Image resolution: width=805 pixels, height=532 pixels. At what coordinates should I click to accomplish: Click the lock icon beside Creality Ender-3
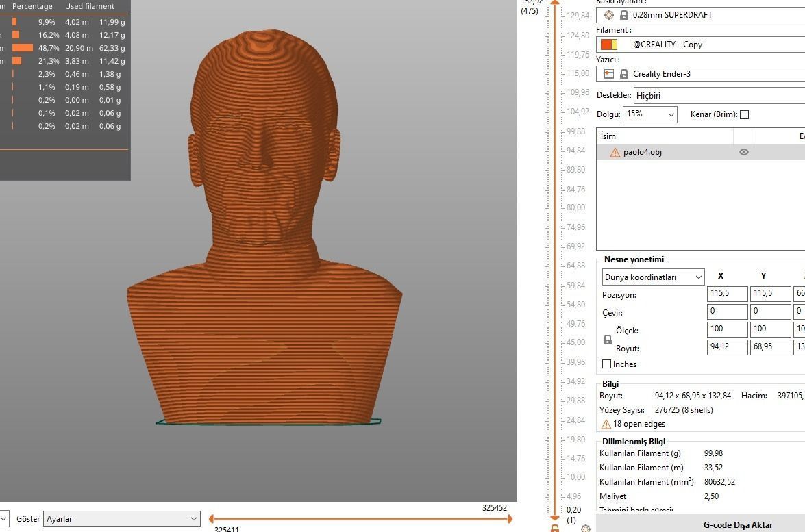pyautogui.click(x=623, y=74)
